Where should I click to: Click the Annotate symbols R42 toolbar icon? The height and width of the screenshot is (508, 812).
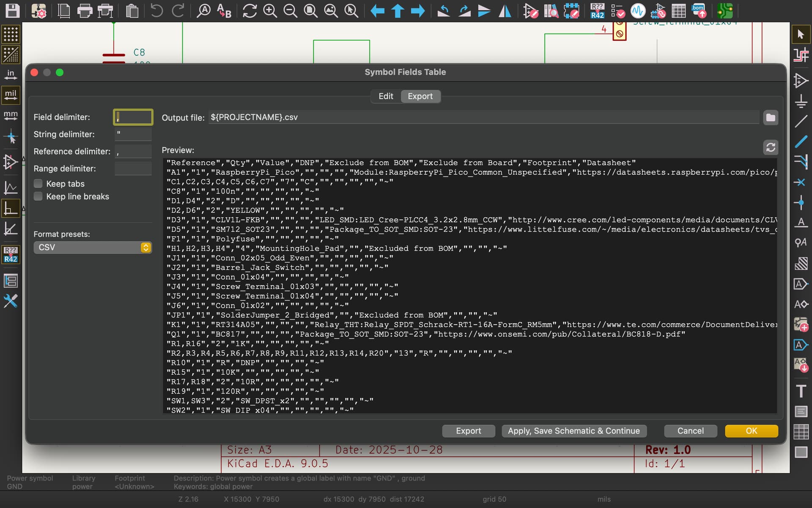coord(597,11)
